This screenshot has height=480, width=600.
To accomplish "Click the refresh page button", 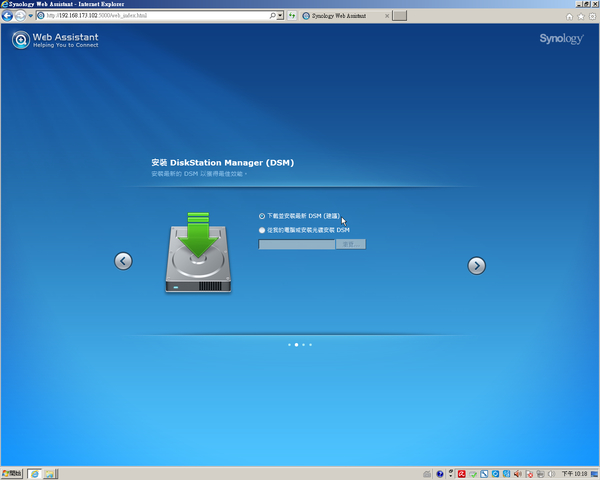I will [292, 16].
